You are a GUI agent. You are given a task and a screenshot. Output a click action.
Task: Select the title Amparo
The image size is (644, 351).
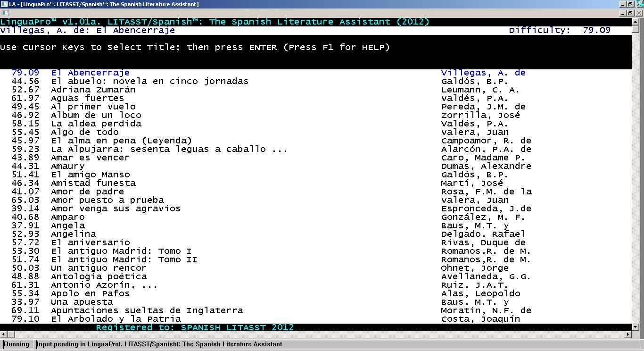tap(67, 217)
